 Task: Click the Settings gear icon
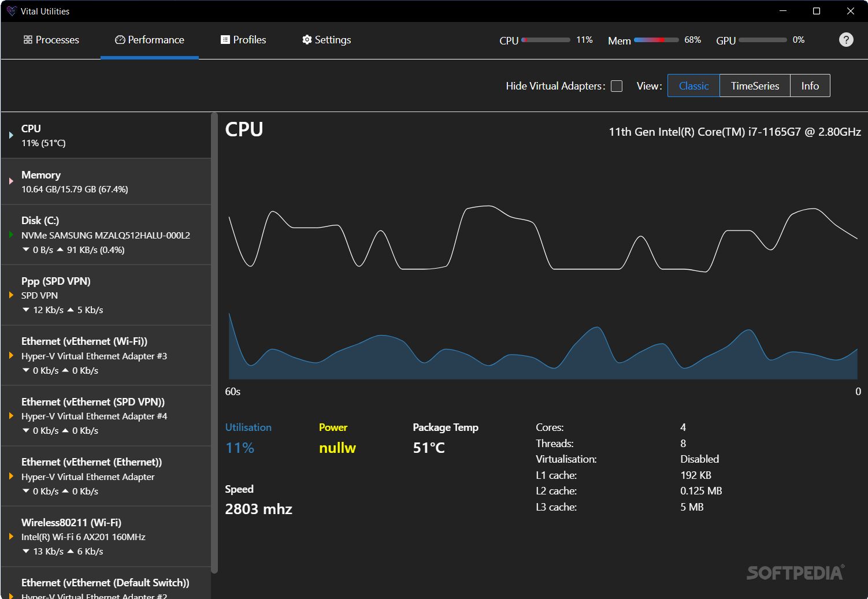307,39
